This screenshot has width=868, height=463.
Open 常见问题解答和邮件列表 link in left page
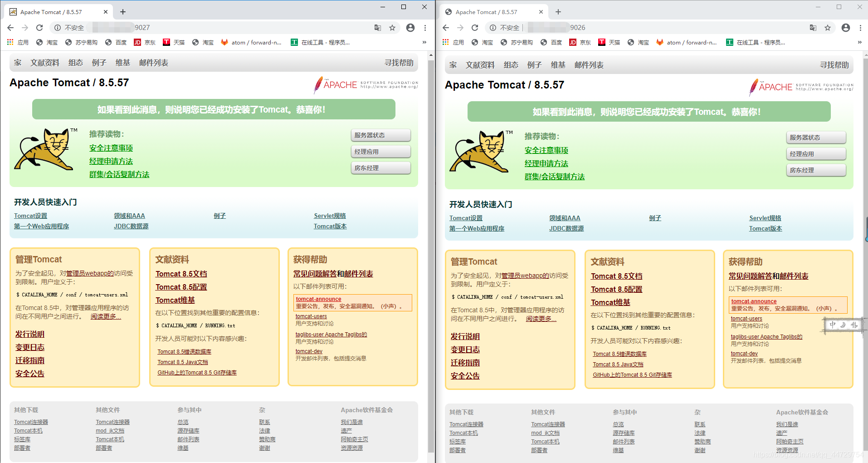point(333,274)
